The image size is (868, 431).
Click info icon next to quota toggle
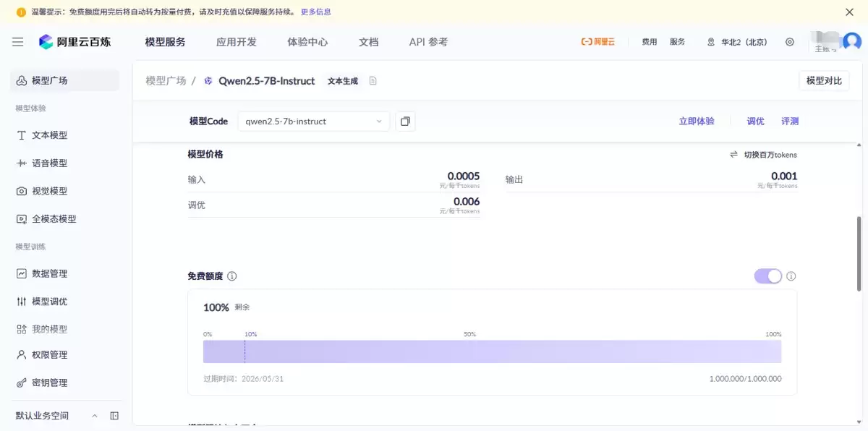pyautogui.click(x=791, y=276)
